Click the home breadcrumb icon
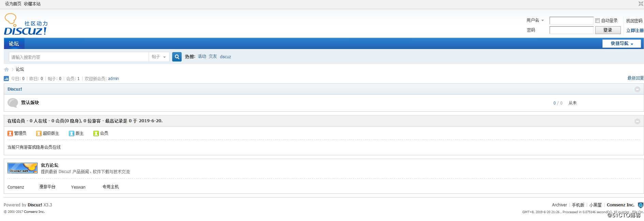 pos(6,69)
